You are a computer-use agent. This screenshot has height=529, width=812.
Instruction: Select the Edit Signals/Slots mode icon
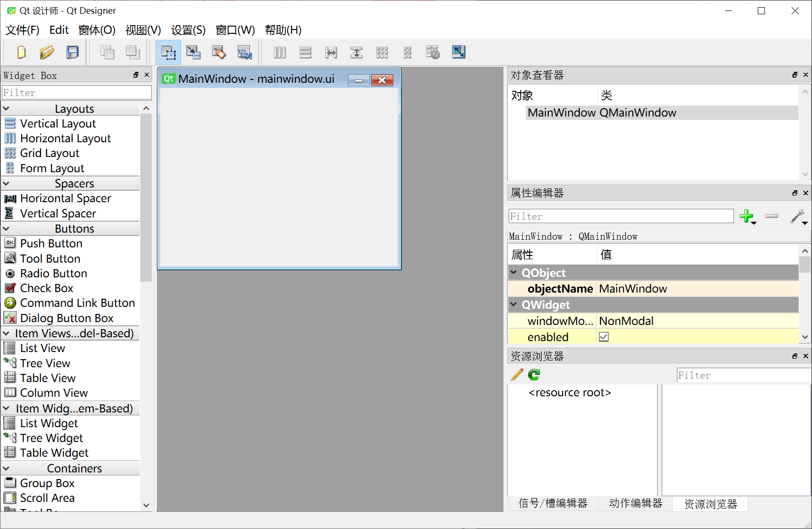[x=193, y=52]
